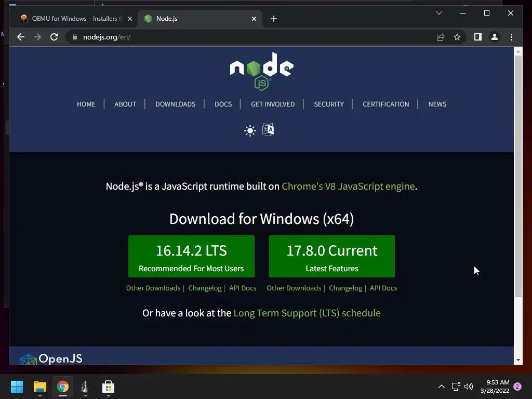The height and width of the screenshot is (399, 532).
Task: Open a new tab with plus button
Action: [x=274, y=19]
